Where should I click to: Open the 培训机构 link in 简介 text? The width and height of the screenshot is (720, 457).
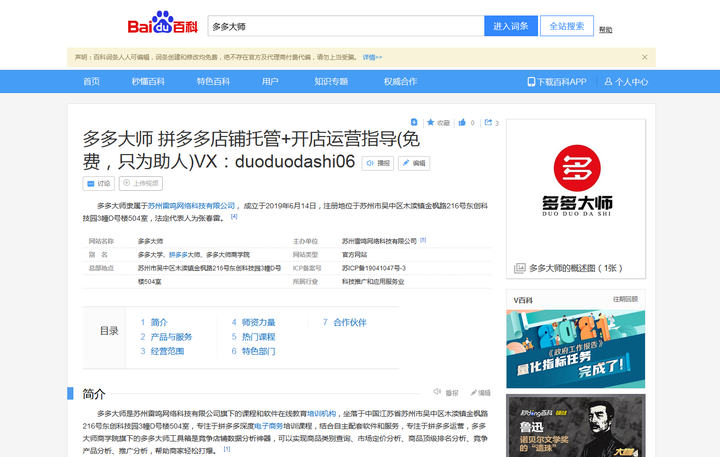[321, 413]
